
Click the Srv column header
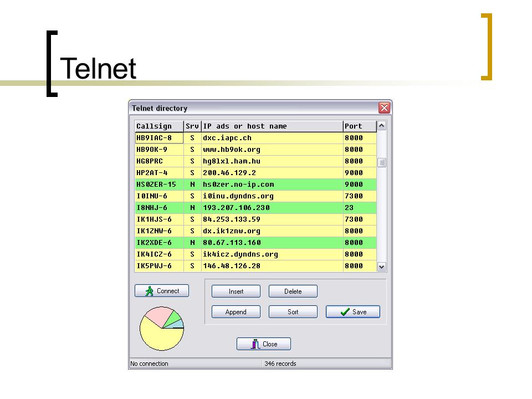192,126
